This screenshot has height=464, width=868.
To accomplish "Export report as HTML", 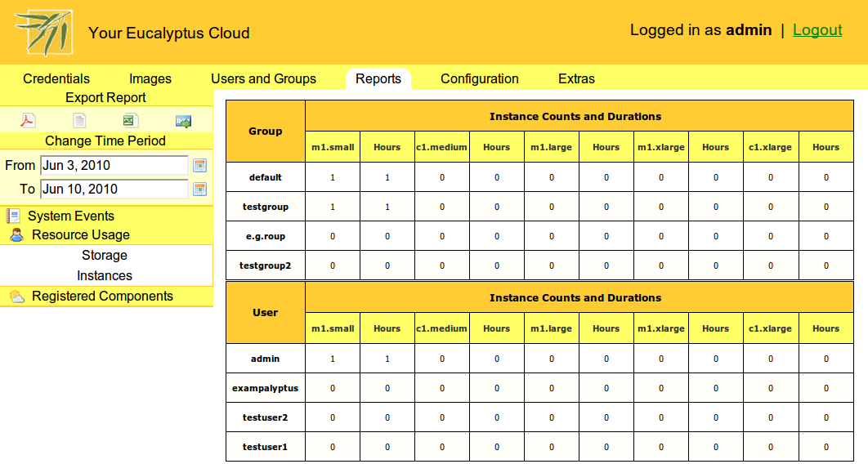I will (x=183, y=121).
